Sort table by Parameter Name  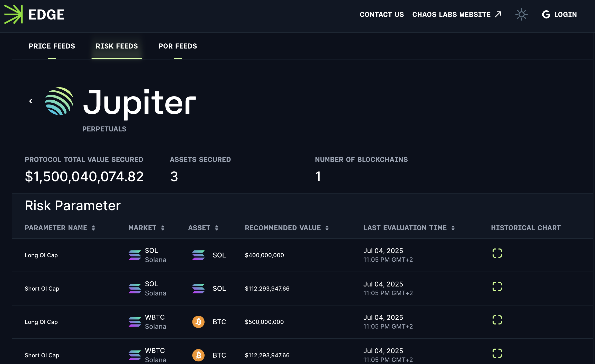60,228
